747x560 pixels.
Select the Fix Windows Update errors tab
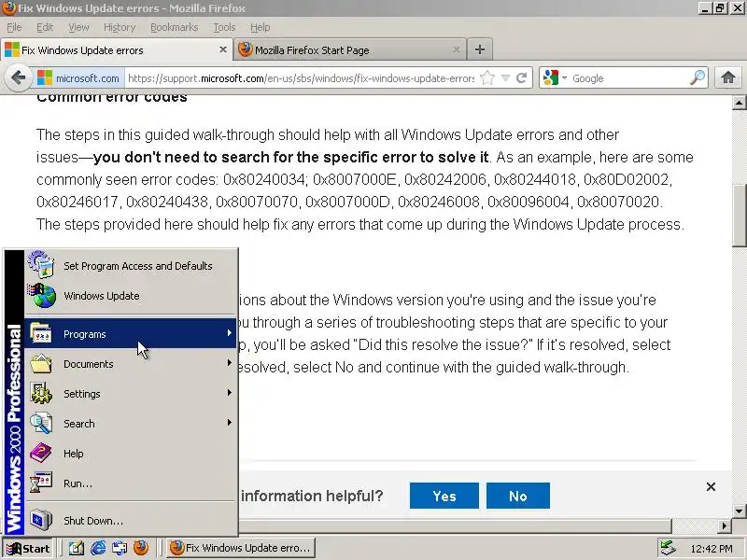point(116,50)
